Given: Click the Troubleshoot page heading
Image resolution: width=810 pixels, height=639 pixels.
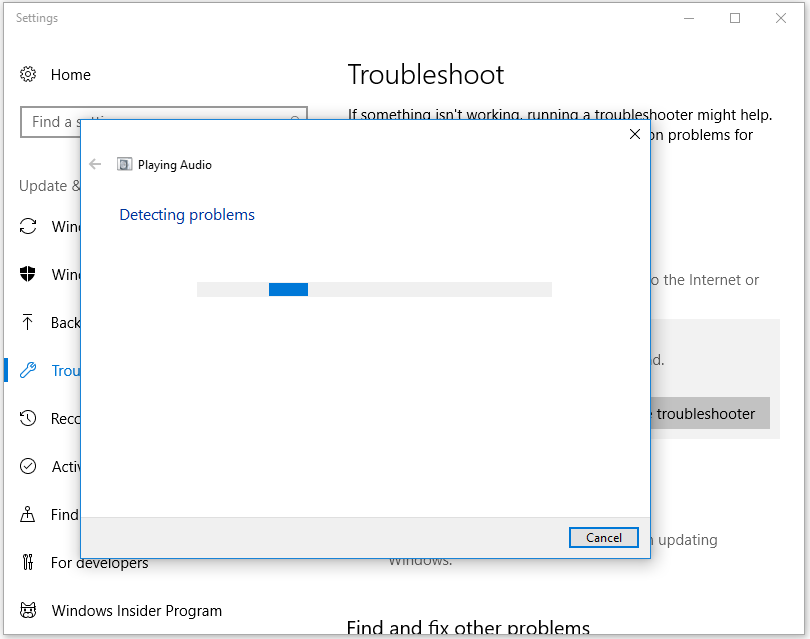Looking at the screenshot, I should click(x=426, y=74).
